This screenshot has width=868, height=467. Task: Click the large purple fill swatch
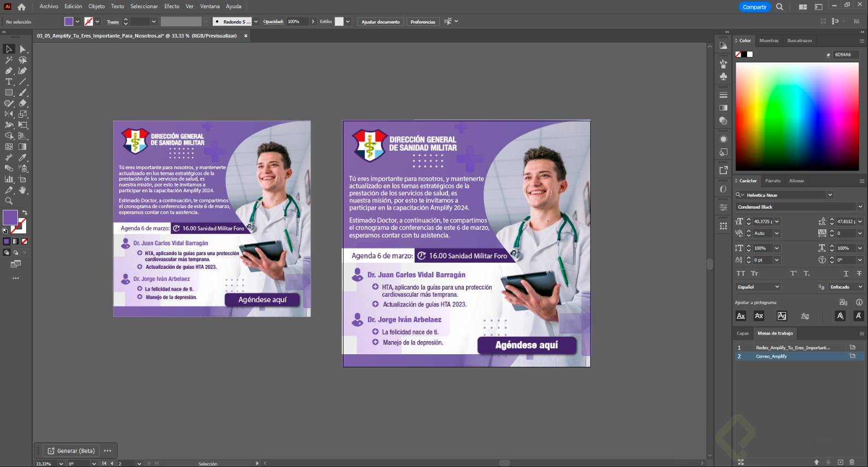(10, 217)
